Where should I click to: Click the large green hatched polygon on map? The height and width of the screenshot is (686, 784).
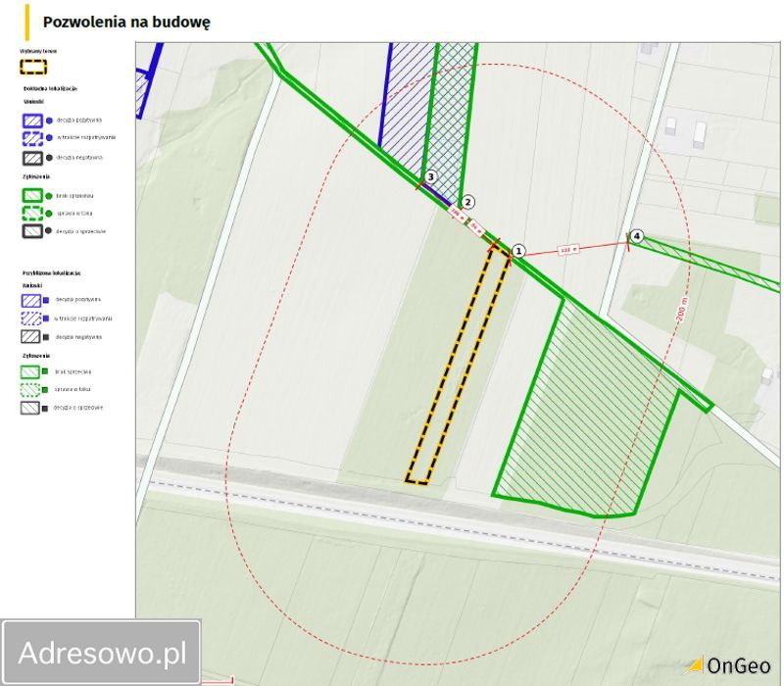585,415
